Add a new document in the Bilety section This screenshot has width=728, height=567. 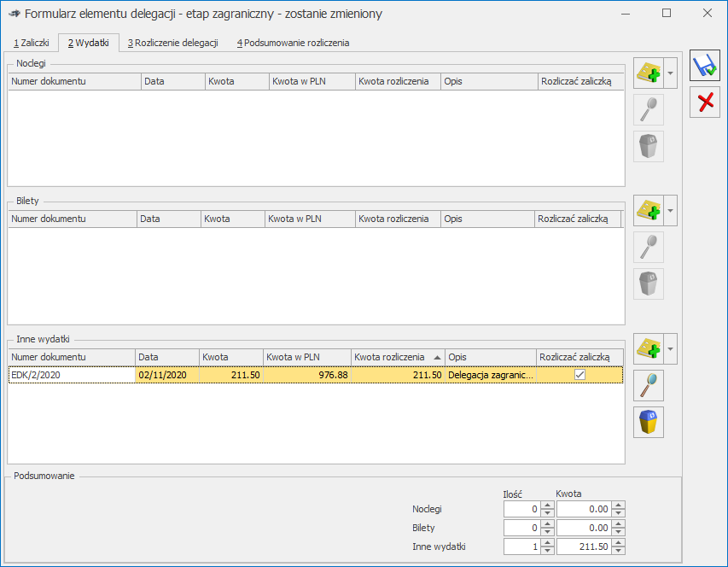pos(649,210)
